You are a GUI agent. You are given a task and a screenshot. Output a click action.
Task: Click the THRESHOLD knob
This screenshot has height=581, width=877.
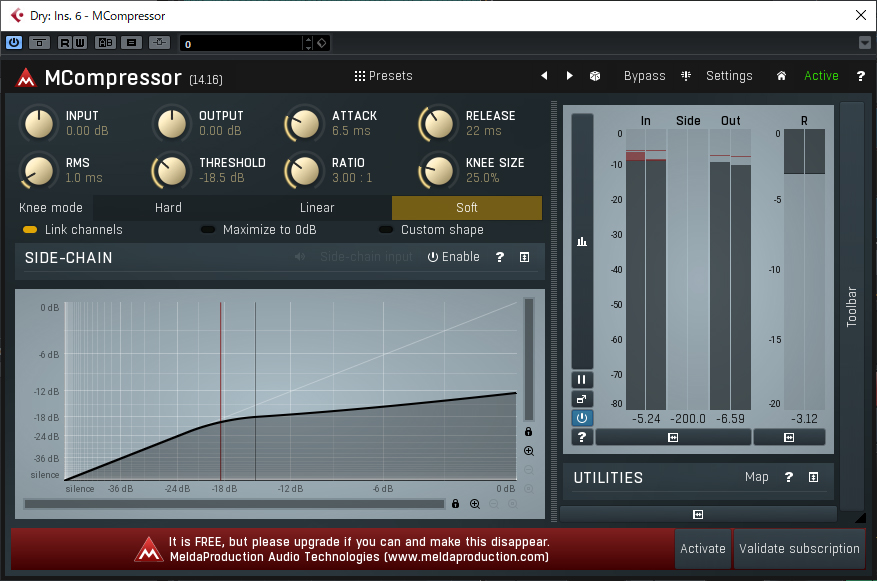(172, 171)
